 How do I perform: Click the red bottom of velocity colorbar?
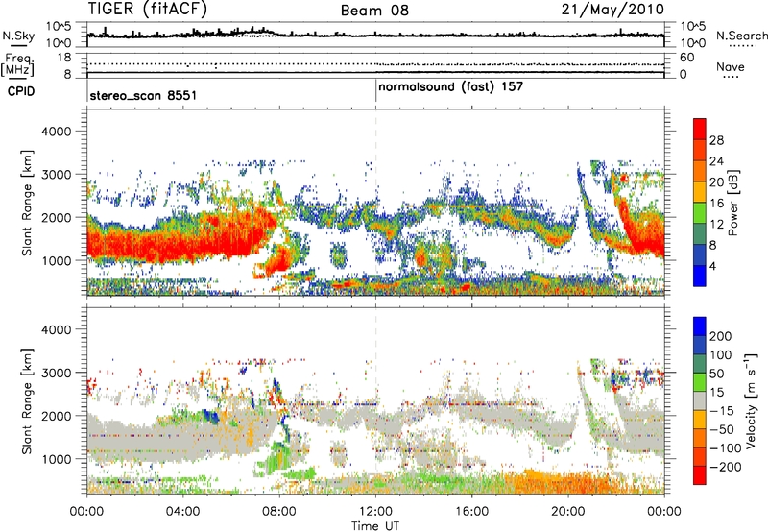coord(700,475)
